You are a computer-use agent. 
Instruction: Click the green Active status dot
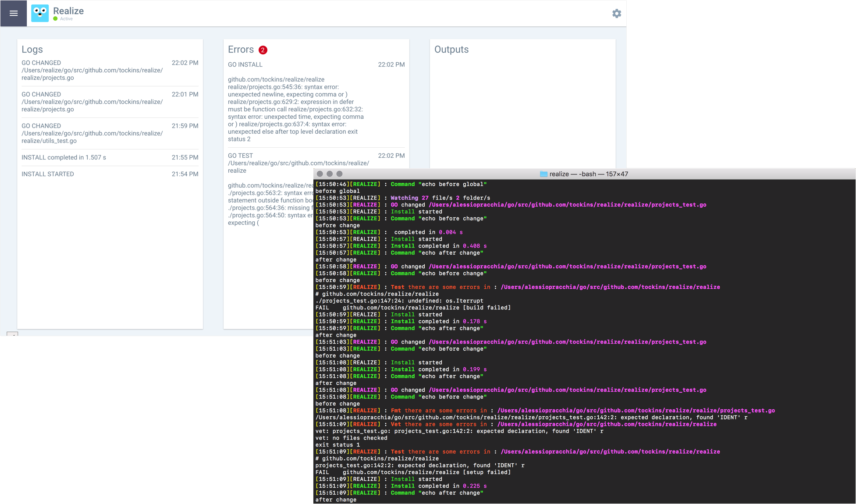[56, 19]
